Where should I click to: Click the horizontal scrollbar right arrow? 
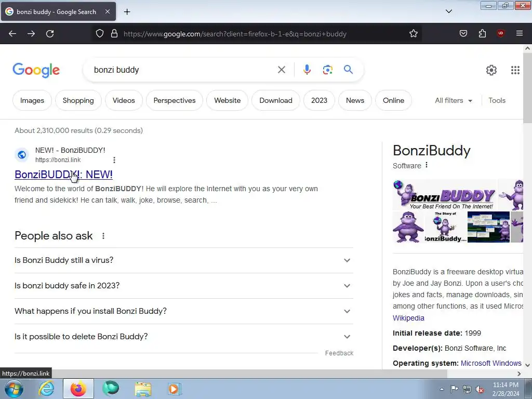click(x=519, y=374)
